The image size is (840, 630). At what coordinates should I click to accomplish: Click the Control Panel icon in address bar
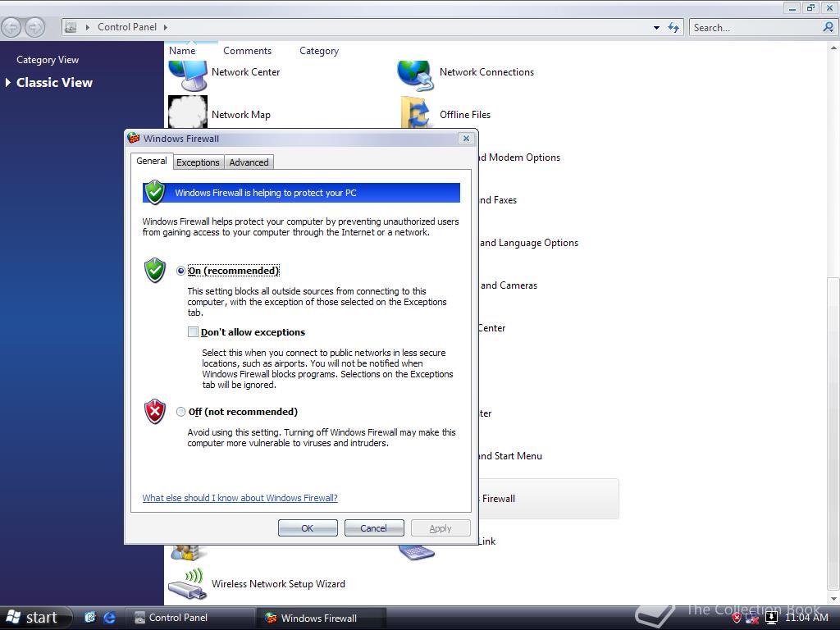pos(71,27)
